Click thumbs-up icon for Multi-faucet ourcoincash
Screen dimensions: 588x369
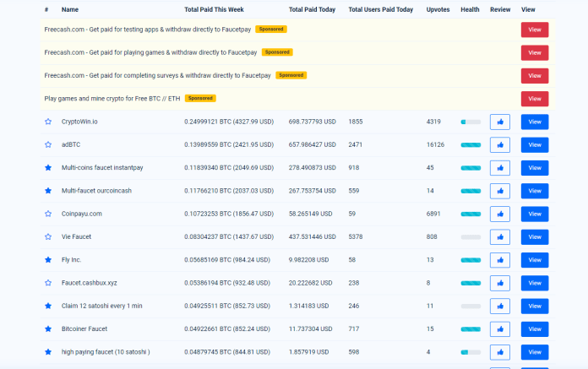(499, 191)
